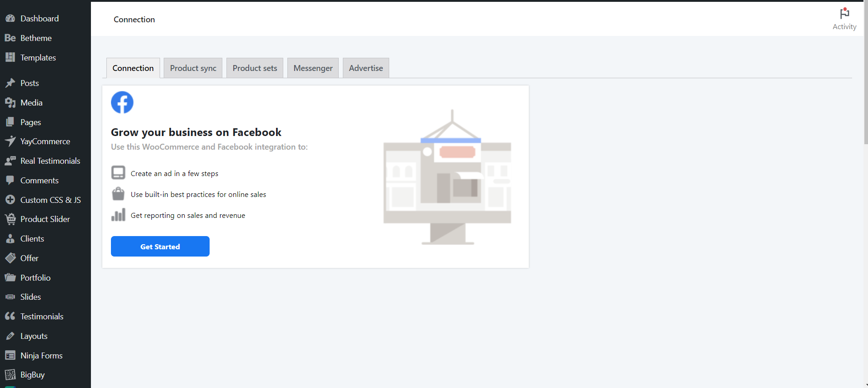Viewport: 868px width, 388px height.
Task: Click the page vertical scrollbar thumb
Action: 866,73
